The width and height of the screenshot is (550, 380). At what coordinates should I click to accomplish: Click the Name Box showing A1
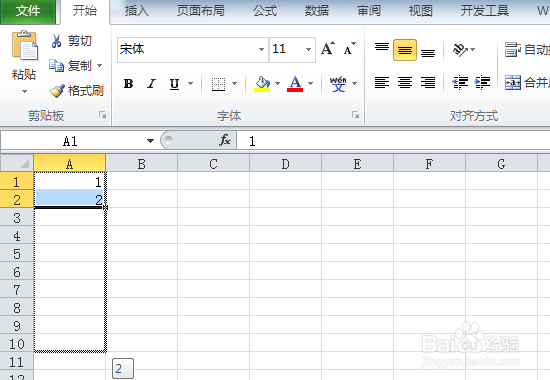(x=70, y=141)
